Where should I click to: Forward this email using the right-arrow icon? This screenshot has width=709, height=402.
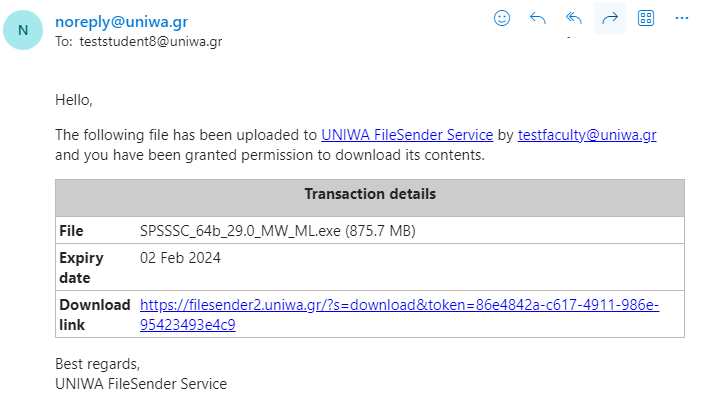coord(610,18)
